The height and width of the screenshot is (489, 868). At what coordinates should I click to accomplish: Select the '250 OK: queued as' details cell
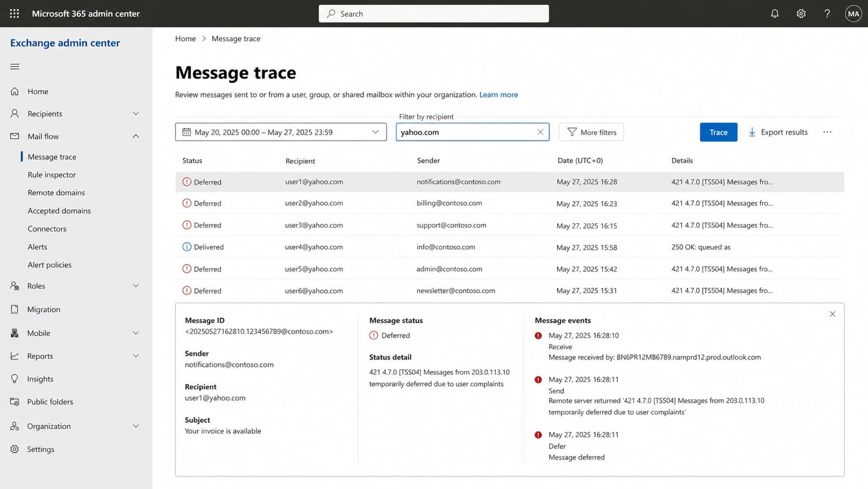[701, 247]
